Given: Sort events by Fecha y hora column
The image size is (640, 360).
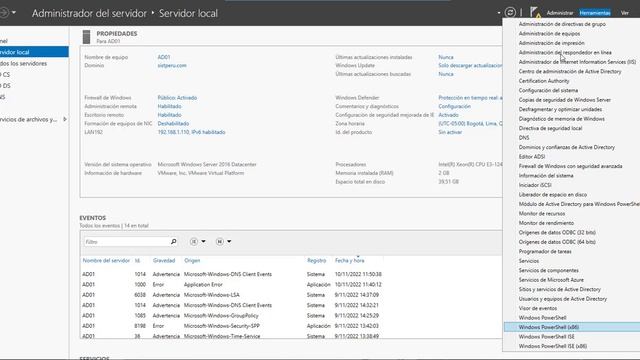Looking at the screenshot, I should click(349, 260).
